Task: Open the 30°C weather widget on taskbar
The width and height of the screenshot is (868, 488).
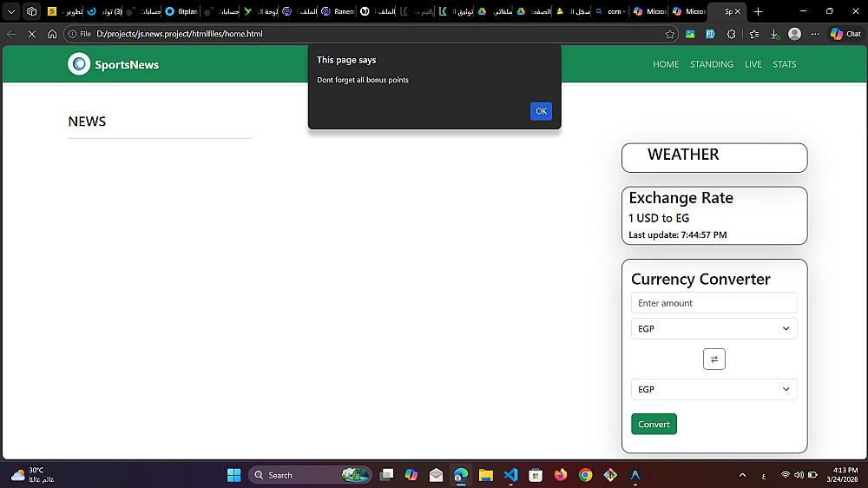Action: [x=32, y=475]
